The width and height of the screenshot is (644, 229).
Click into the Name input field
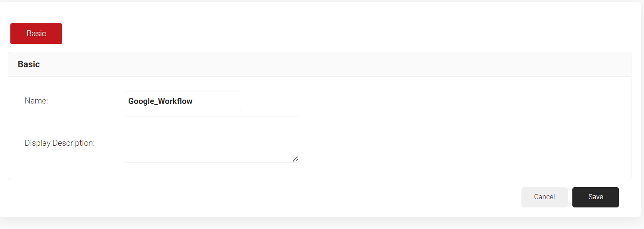(x=183, y=101)
